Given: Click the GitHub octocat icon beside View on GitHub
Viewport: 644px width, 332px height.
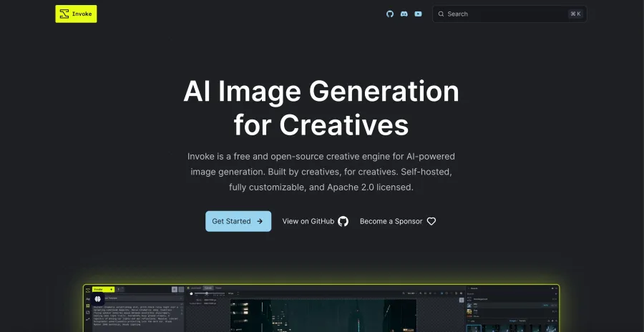Looking at the screenshot, I should 343,222.
